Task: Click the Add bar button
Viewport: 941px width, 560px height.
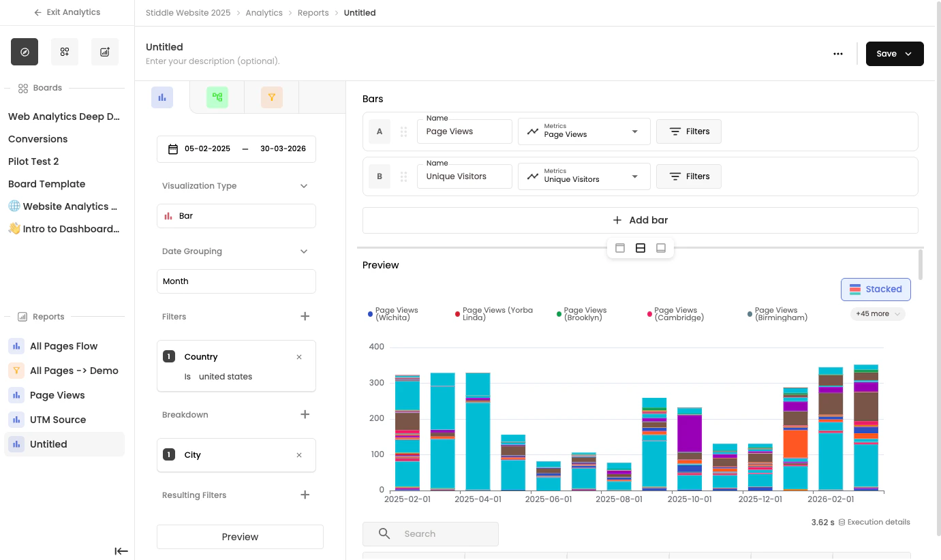Action: pyautogui.click(x=640, y=220)
